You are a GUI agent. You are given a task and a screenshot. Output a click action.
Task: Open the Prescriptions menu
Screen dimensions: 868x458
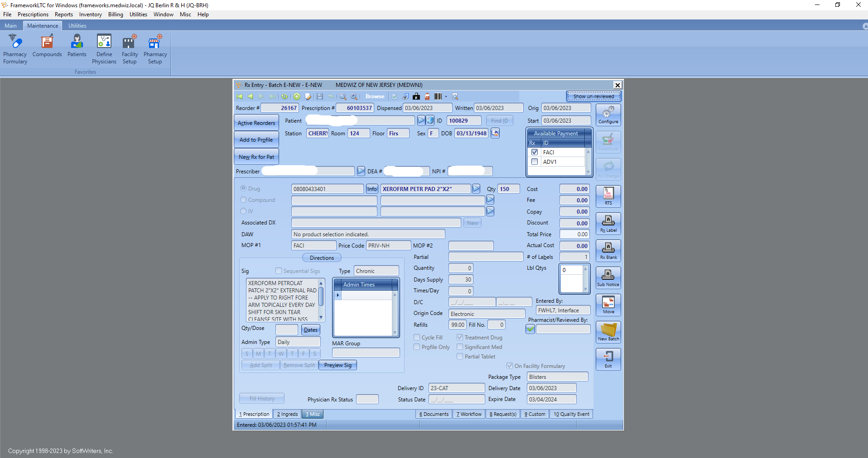coord(33,14)
